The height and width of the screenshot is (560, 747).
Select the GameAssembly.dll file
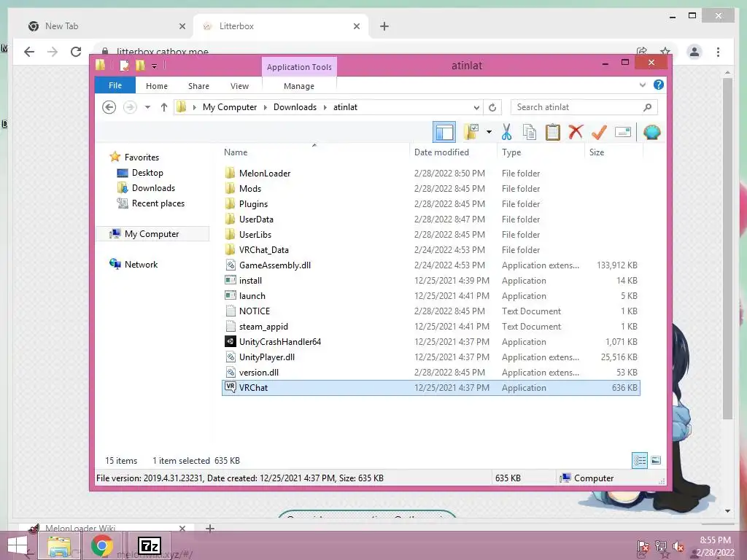pyautogui.click(x=275, y=265)
